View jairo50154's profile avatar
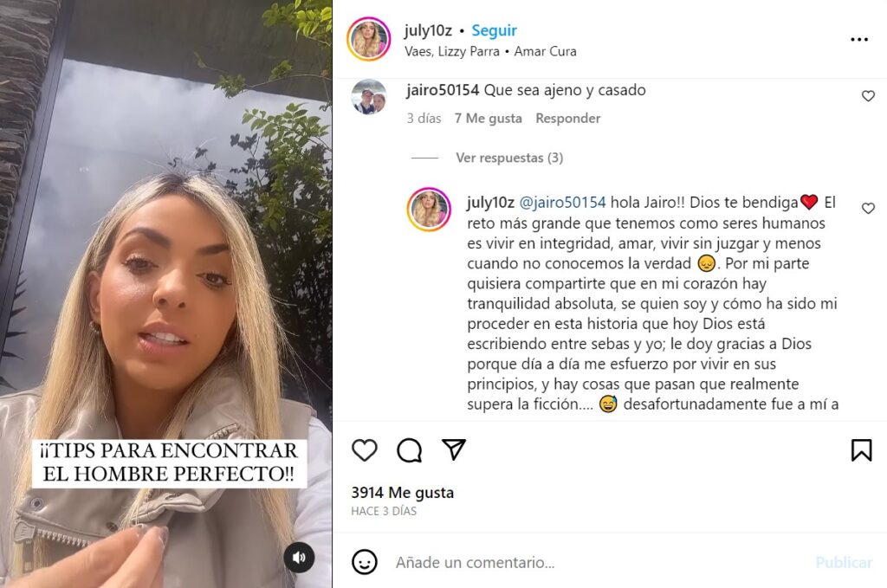Image resolution: width=887 pixels, height=588 pixels. click(x=369, y=97)
